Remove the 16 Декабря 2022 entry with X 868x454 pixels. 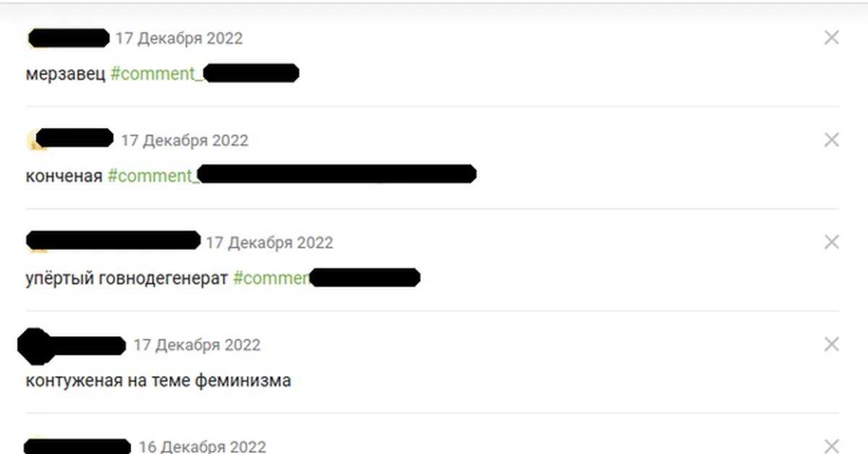(x=832, y=446)
